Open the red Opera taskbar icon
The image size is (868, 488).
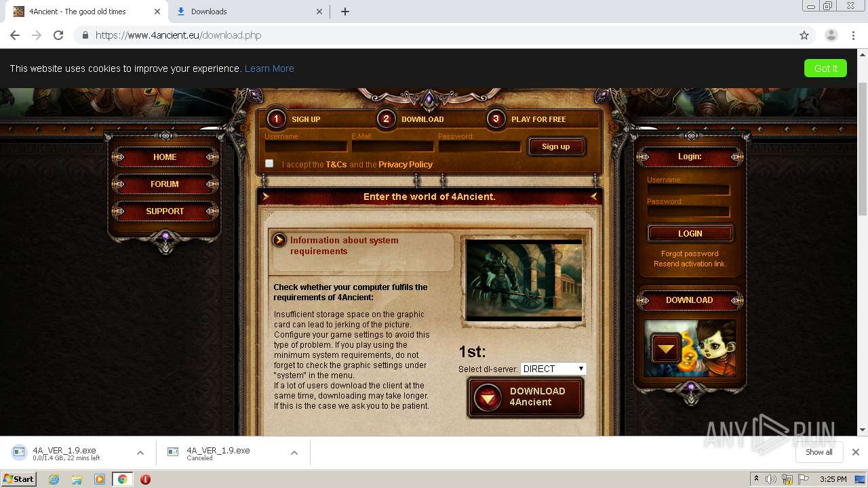[145, 479]
